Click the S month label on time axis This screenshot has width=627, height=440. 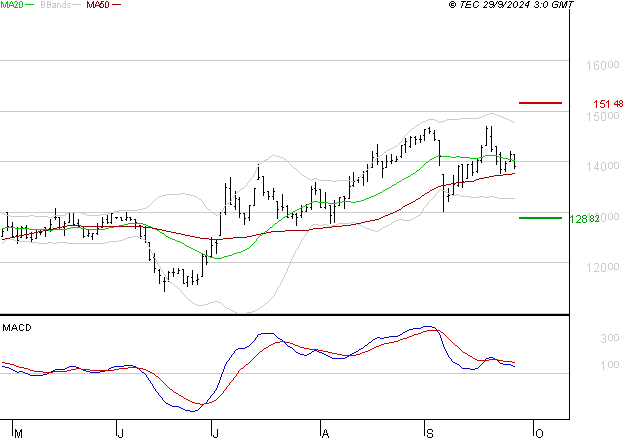click(430, 434)
